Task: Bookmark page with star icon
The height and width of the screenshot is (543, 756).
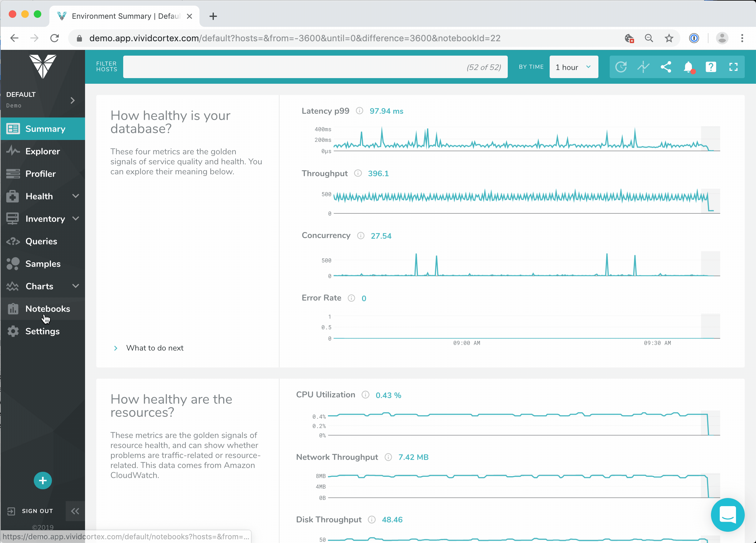Action: (669, 38)
